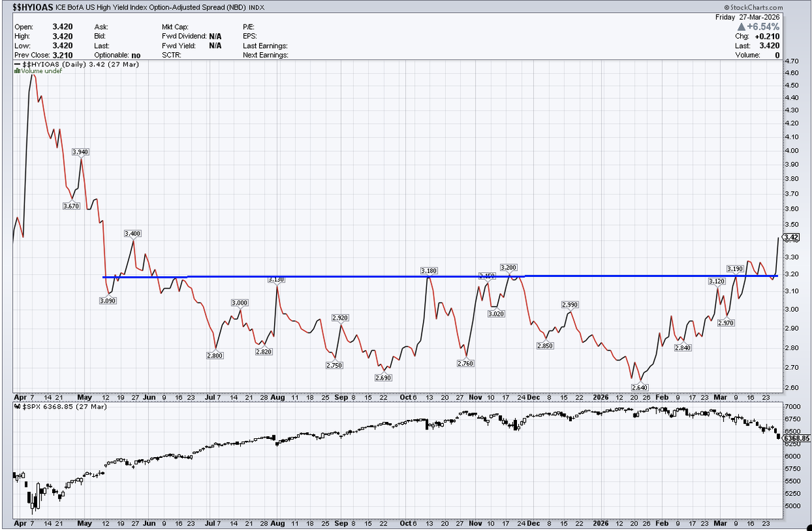Click the Prev Close 3.210 value
The width and height of the screenshot is (812, 531).
click(43, 55)
